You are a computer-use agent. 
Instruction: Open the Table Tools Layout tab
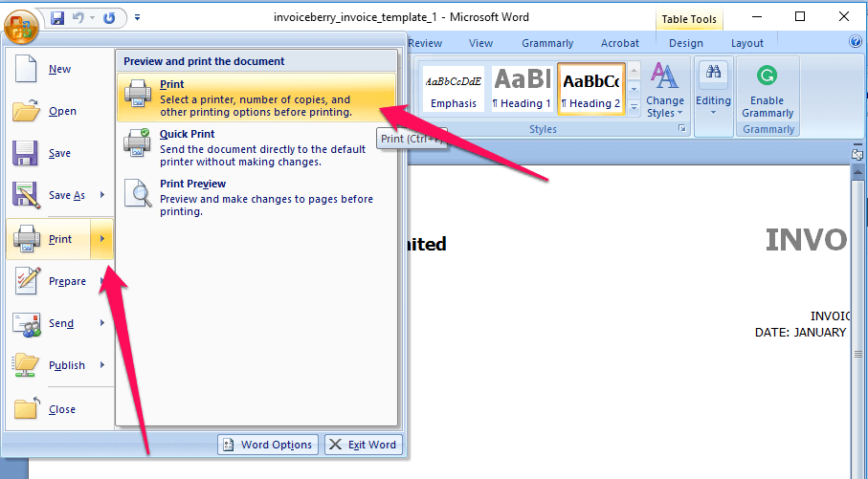[746, 43]
